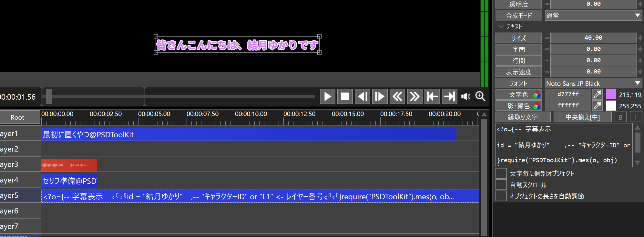Screen dimensions: 644x237
Task: Click the Stop playback button
Action: point(345,96)
